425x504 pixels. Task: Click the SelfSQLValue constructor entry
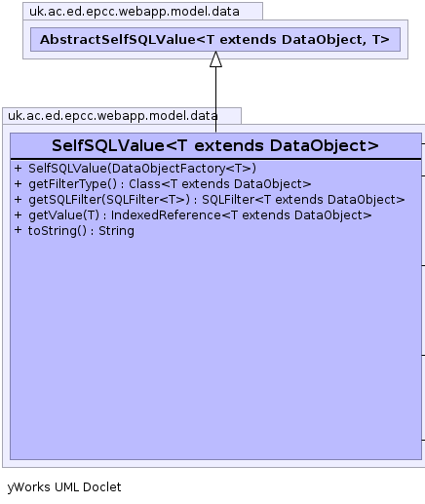click(142, 169)
